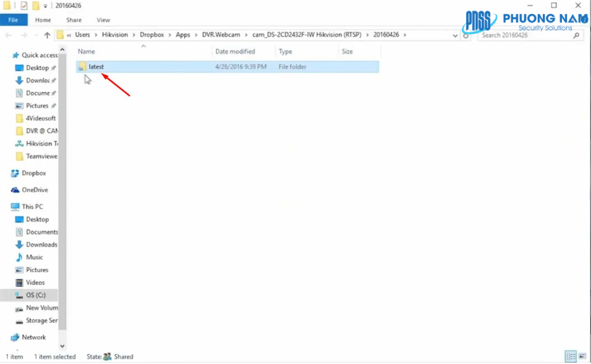The width and height of the screenshot is (591, 364).
Task: Open OneDrive in the navigation pane
Action: pyautogui.click(x=35, y=190)
